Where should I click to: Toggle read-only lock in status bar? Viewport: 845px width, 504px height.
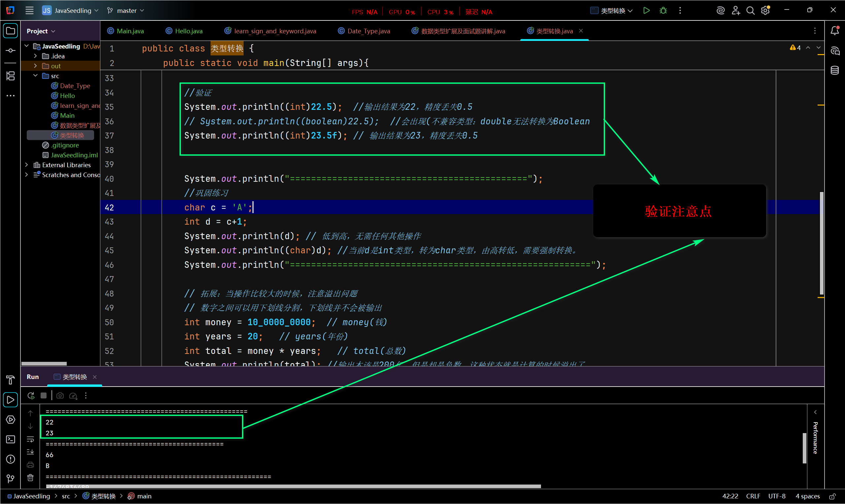(832, 496)
